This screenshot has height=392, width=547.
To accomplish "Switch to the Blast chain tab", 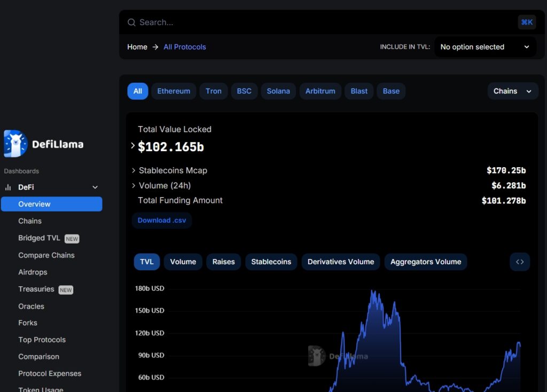I will pos(359,91).
